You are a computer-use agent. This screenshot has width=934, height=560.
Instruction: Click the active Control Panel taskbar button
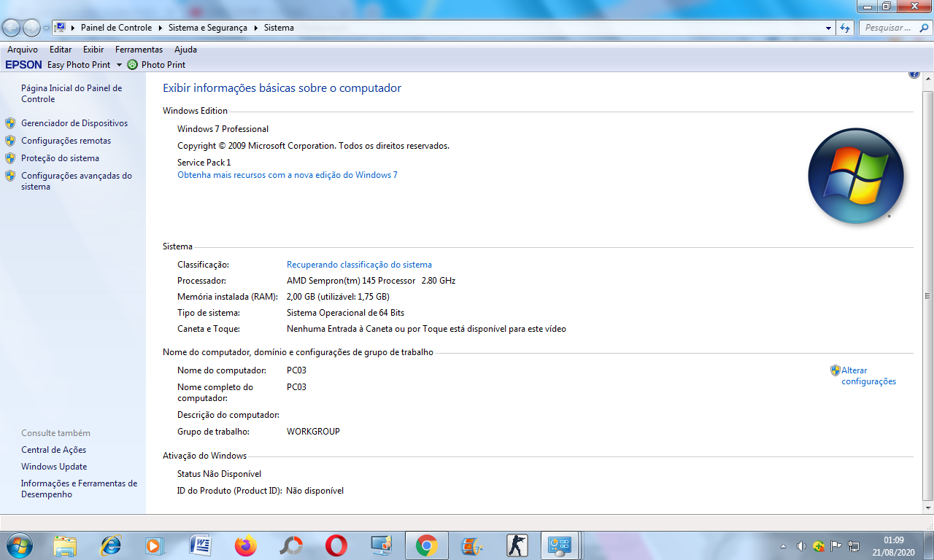(560, 545)
